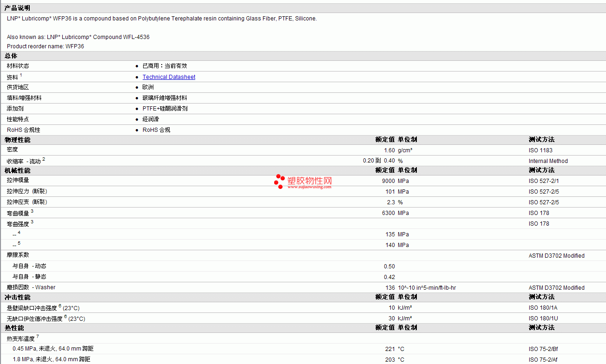Select PTFE+硅酮润滑剂 value
This screenshot has height=364, width=606.
pos(165,109)
